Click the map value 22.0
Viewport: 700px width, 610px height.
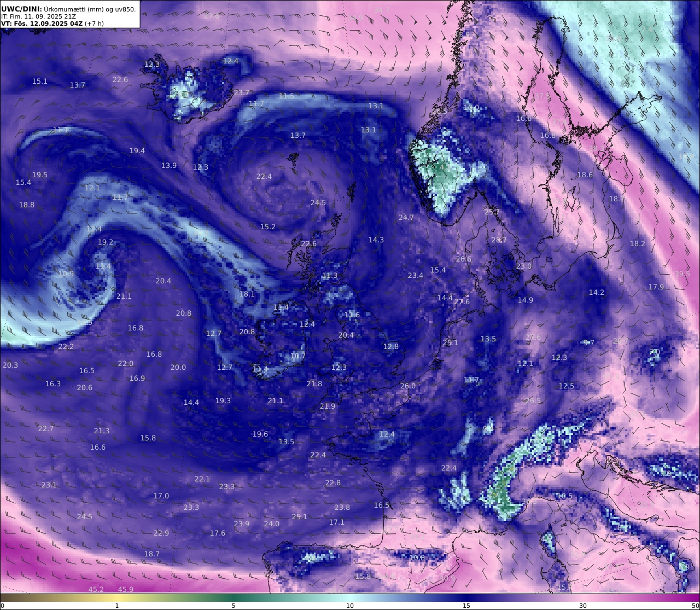[x=126, y=364]
